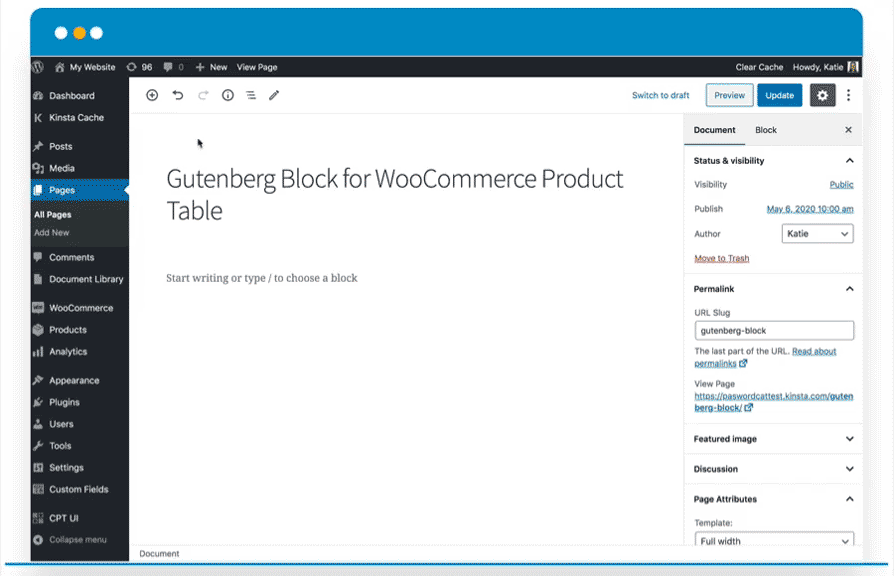The image size is (894, 576).
Task: Change the Public visibility setting
Action: coord(841,184)
